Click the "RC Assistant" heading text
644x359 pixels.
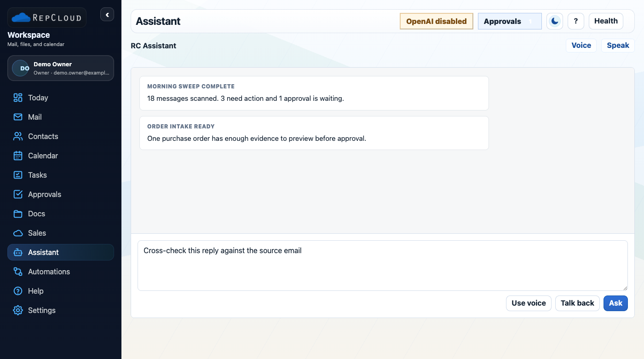click(154, 46)
